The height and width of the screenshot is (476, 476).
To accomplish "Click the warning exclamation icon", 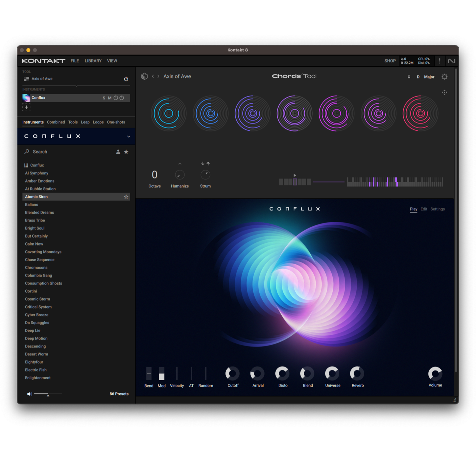I will click(440, 61).
